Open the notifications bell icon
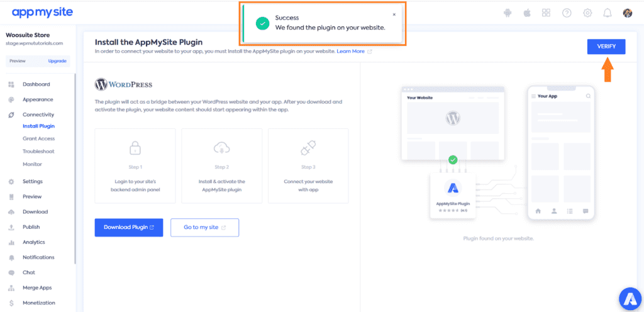The height and width of the screenshot is (312, 644). [x=608, y=13]
